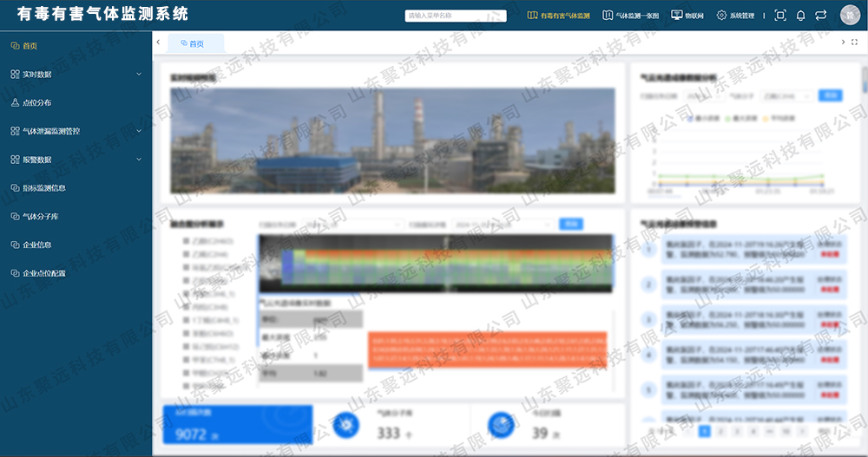This screenshot has width=868, height=457.
Task: Click the 点位分布 location icon
Action: click(15, 102)
